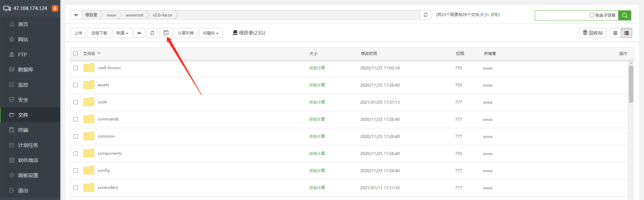Navigate to 根目录 breadcrumb

[x=91, y=15]
